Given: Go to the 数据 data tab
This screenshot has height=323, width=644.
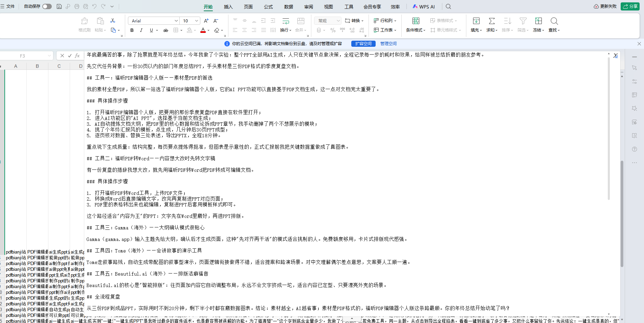Looking at the screenshot, I should tap(289, 7).
